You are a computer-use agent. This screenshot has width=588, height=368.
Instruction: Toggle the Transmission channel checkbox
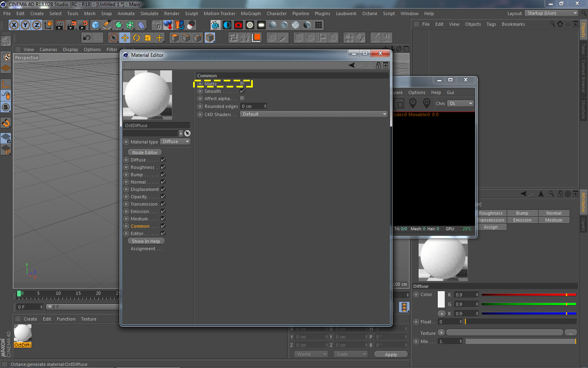tap(163, 204)
